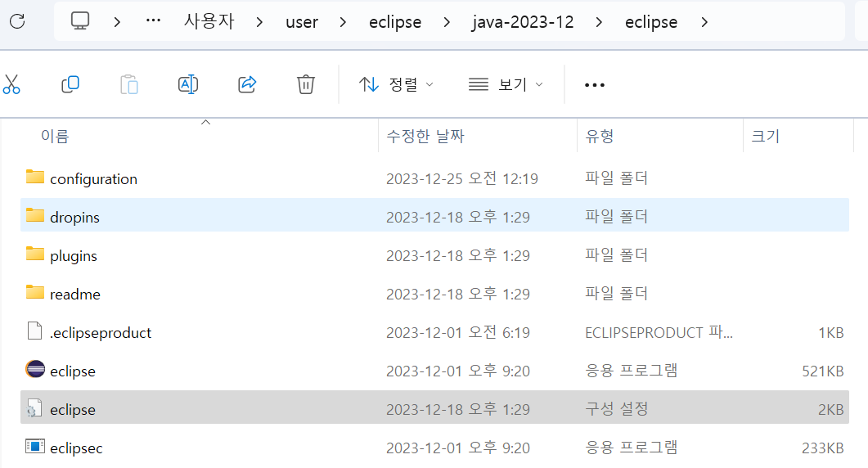The image size is (868, 468).
Task: Copy the selected file
Action: 70,84
